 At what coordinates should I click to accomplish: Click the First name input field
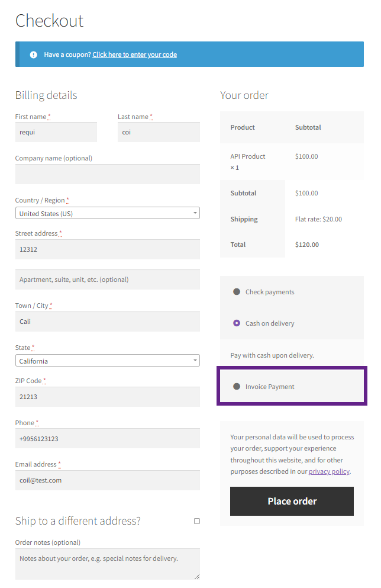(x=56, y=132)
